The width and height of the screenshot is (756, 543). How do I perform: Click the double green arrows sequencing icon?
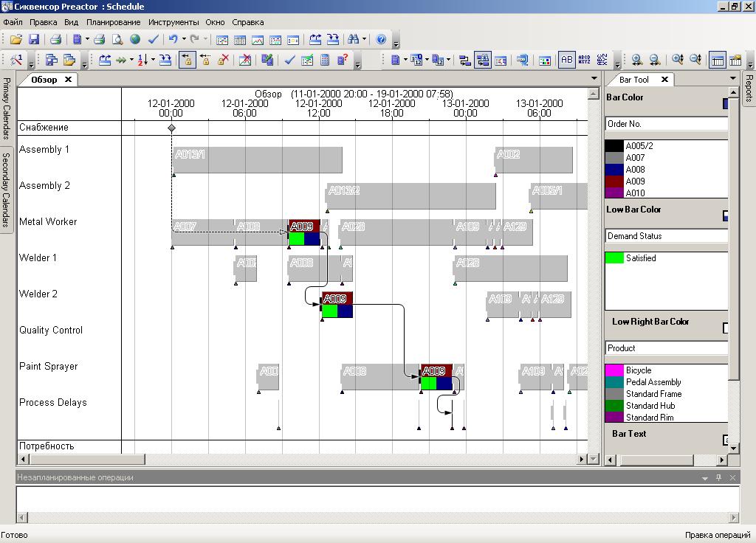(x=121, y=60)
